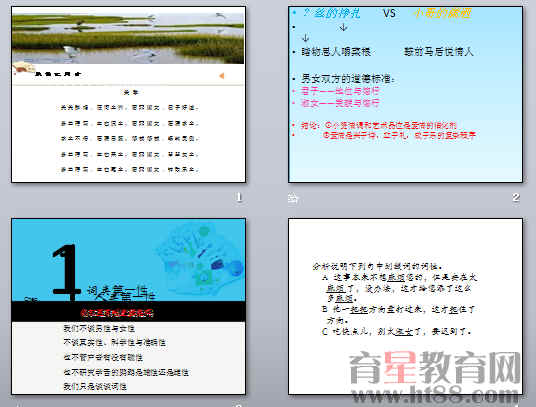536x407 pixels.
Task: Click the large black numeral 1 graphic
Action: (x=66, y=272)
